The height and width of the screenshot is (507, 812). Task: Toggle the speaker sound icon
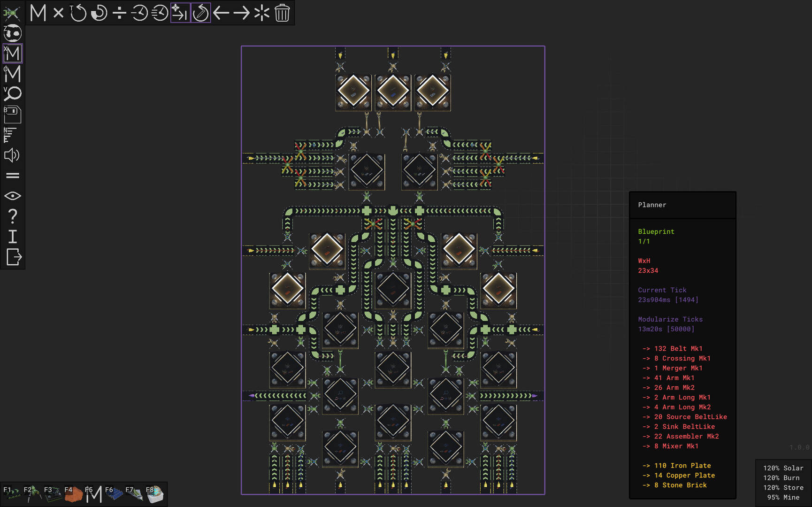tap(12, 155)
